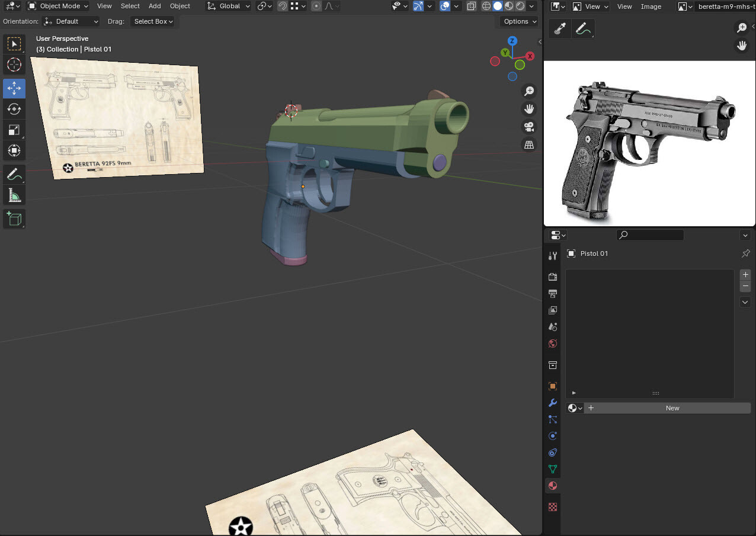The image size is (756, 536).
Task: Select the Measure tool
Action: click(14, 195)
